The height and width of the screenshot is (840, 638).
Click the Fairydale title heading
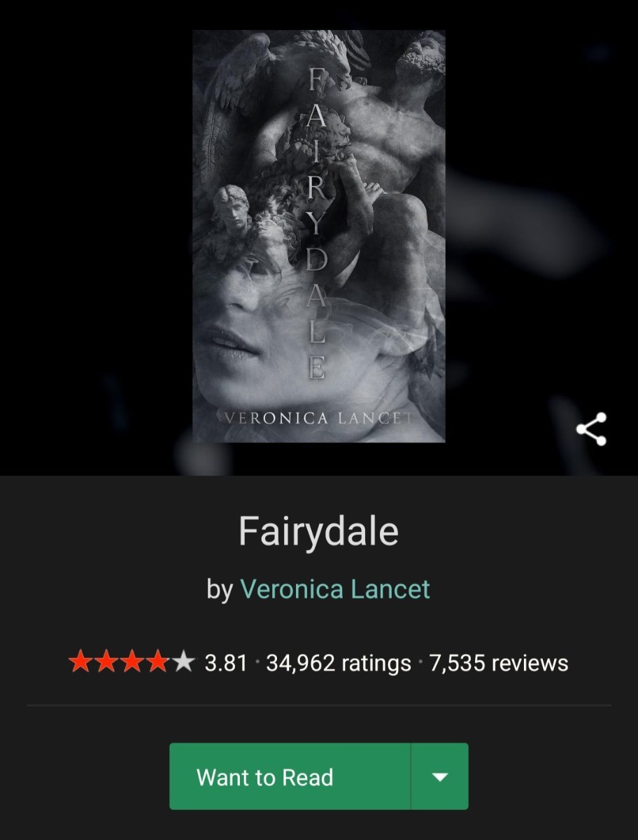tap(318, 532)
